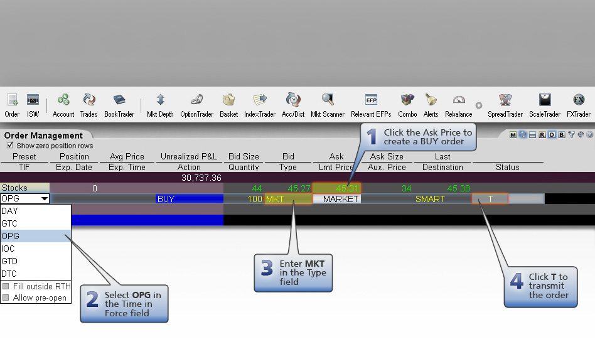This screenshot has height=364, width=595.
Task: Select OPG in the TIF list
Action: click(36, 236)
